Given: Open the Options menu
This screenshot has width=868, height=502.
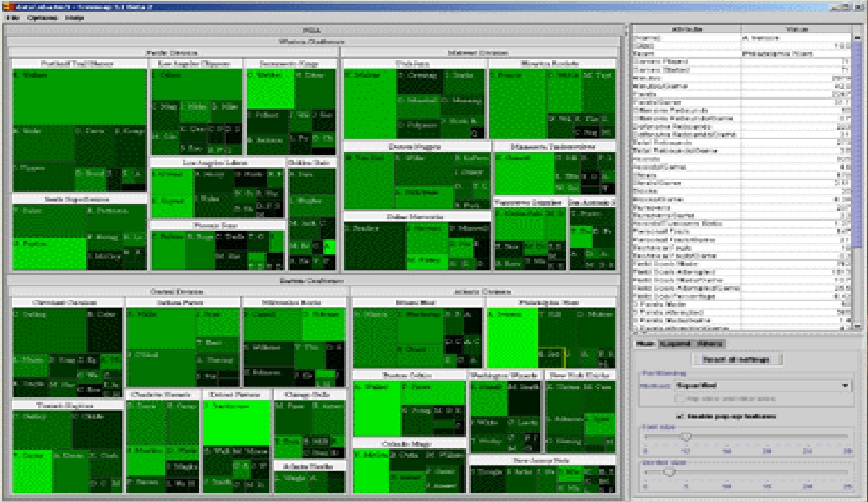Looking at the screenshot, I should 42,17.
